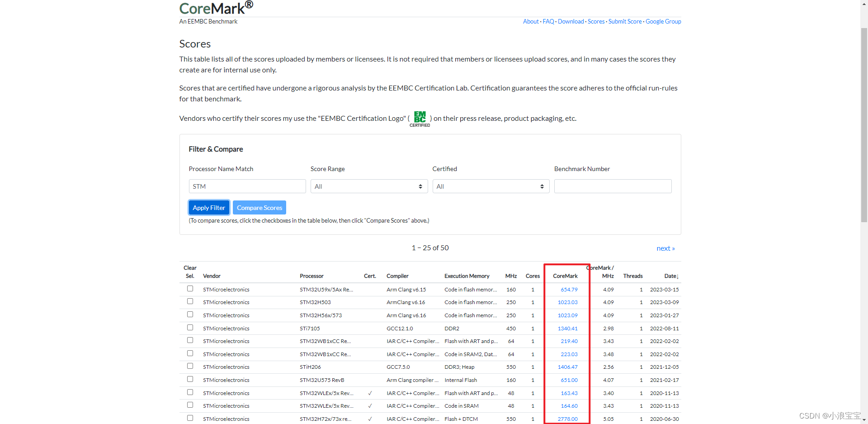Click the CoreMark logo heading

tap(216, 8)
